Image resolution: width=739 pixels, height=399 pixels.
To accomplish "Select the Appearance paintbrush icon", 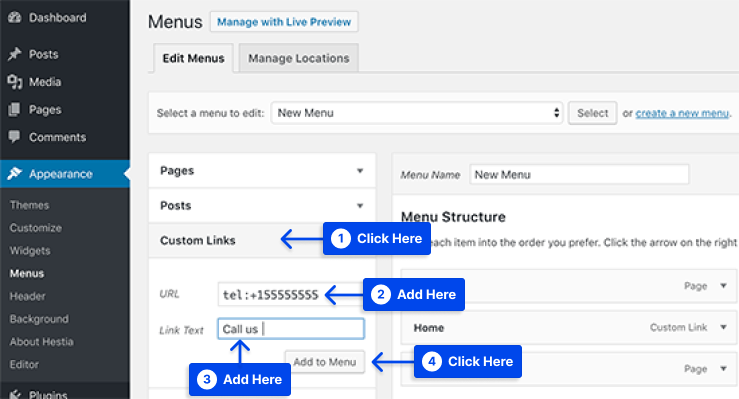I will tap(15, 173).
